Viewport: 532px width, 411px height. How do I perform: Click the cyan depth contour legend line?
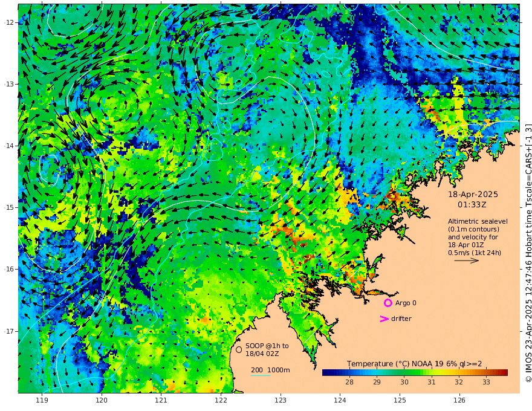261,375
